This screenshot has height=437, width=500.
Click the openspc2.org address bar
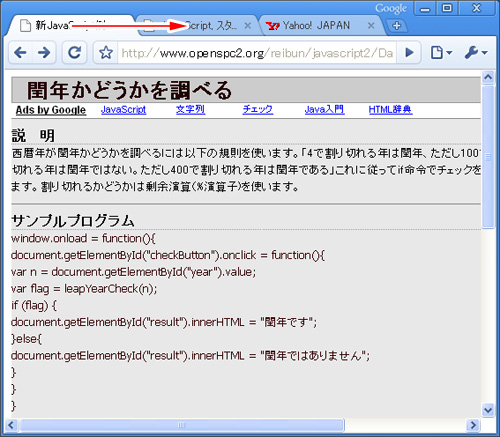tap(257, 53)
